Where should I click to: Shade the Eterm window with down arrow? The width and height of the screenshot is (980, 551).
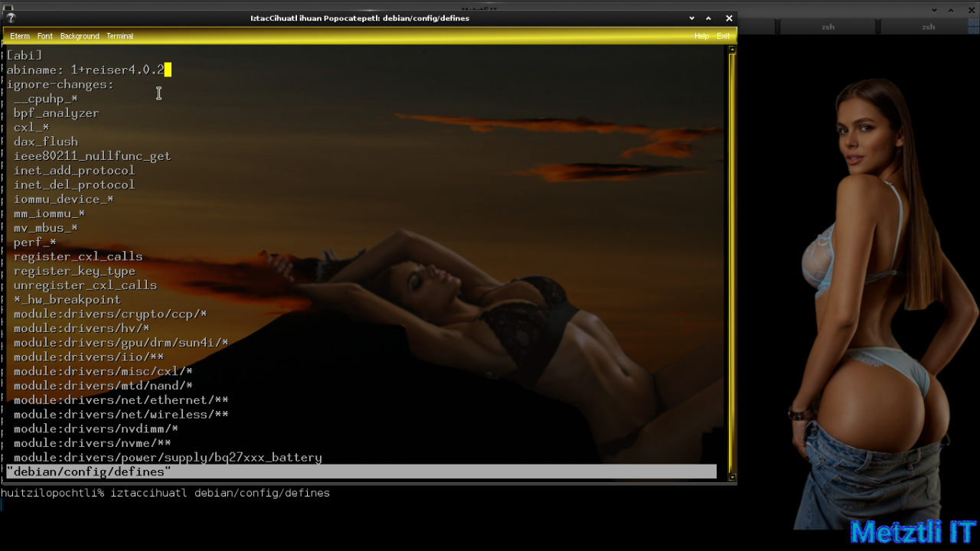pyautogui.click(x=692, y=18)
